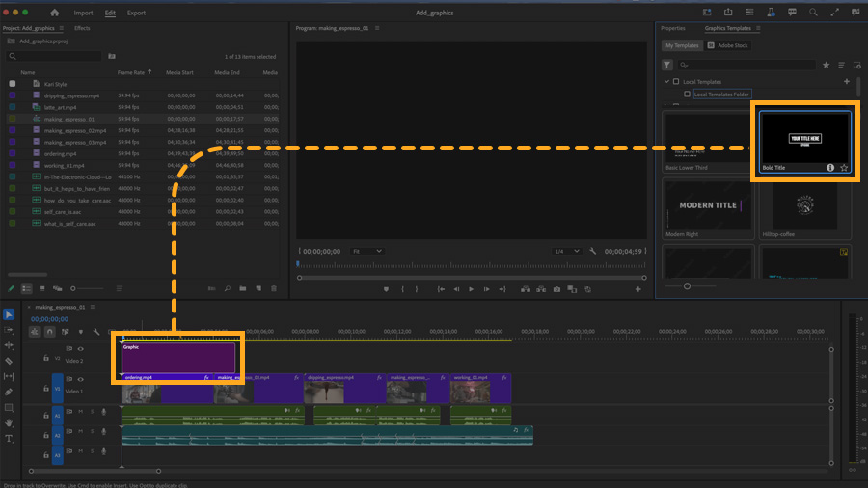Viewport: 868px width, 488px height.
Task: Select Graphic clip on Video 2
Action: [x=178, y=358]
